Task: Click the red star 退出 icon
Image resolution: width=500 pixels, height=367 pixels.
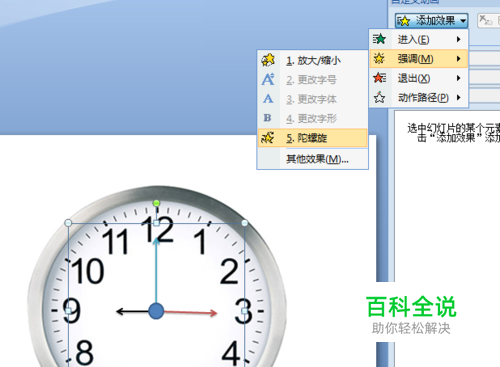Action: 379,78
